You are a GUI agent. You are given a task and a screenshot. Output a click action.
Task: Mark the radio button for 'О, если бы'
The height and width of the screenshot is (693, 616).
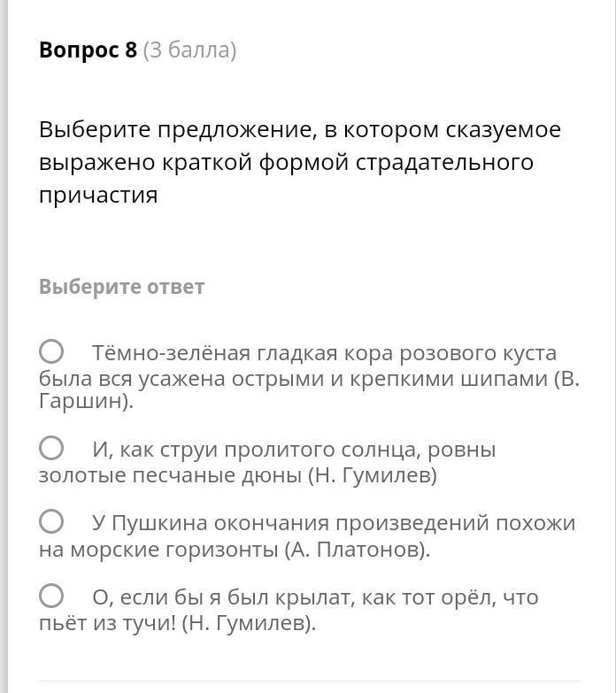[x=51, y=597]
